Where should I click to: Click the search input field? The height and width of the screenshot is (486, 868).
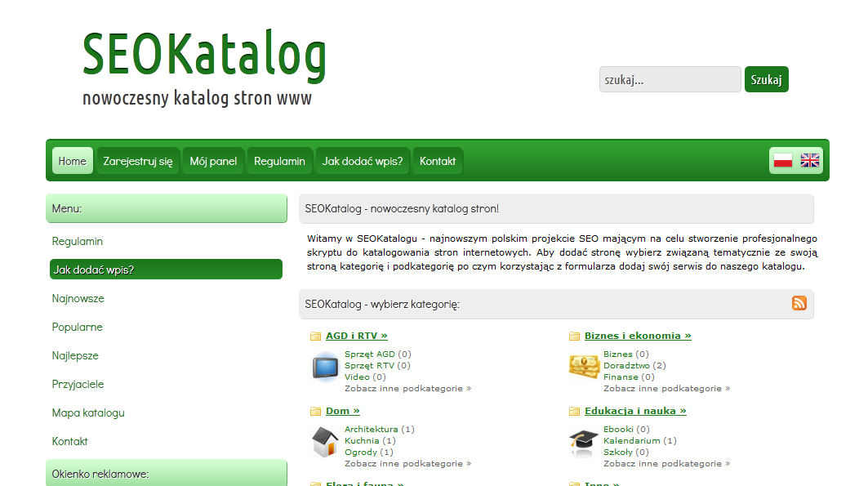click(x=670, y=79)
